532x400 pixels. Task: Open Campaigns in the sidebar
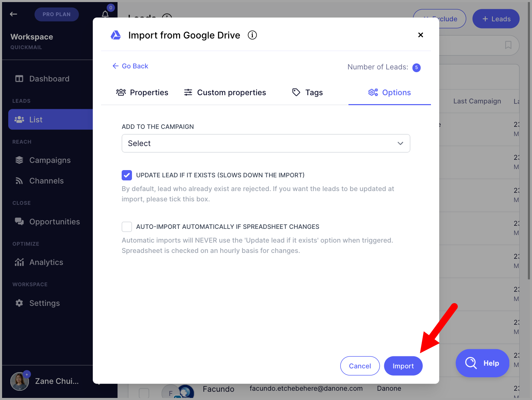tap(50, 160)
